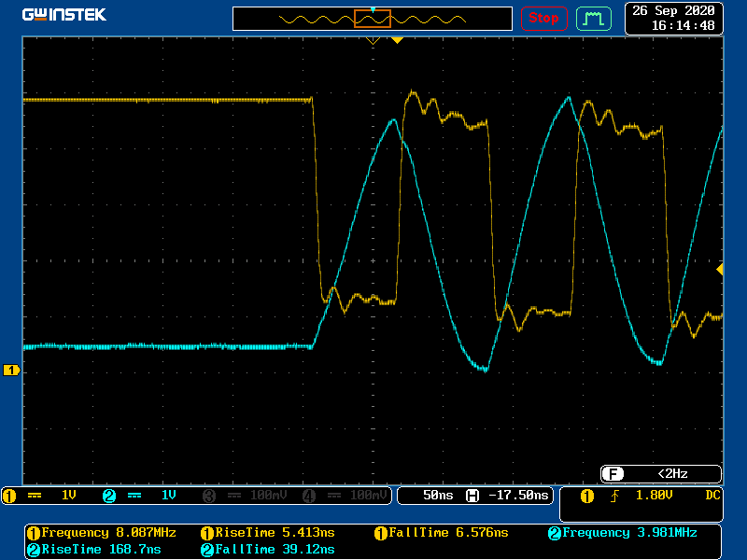Open the trigger settings showing 1.80V DC
747x560 pixels.
[651, 496]
